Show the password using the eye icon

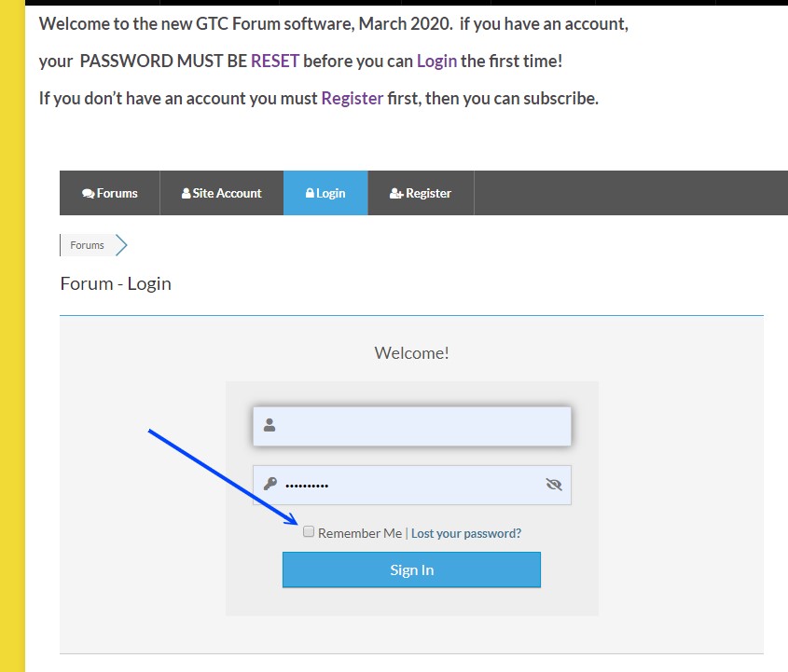554,485
